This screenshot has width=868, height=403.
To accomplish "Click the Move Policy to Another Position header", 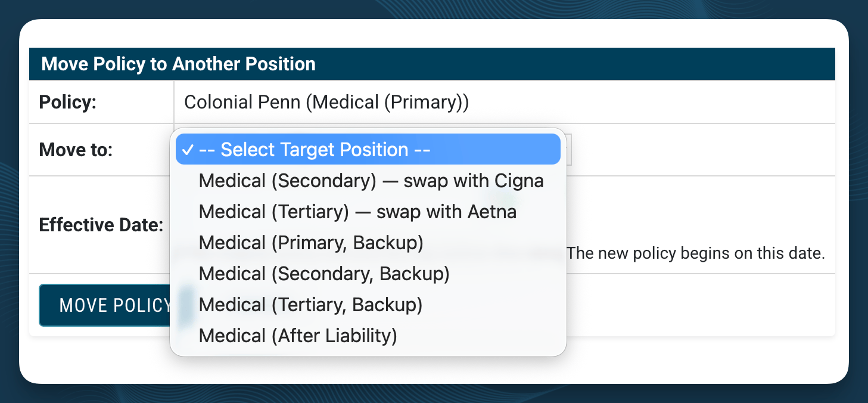I will tap(178, 64).
